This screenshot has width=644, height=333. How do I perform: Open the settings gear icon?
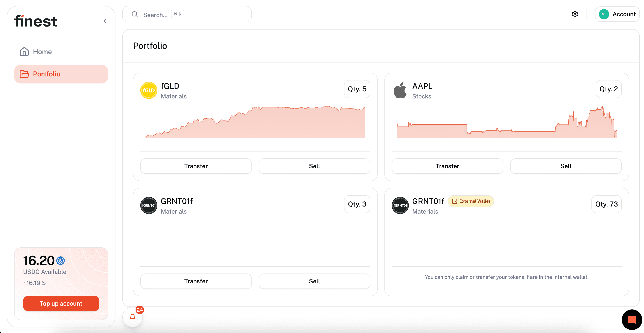tap(575, 14)
